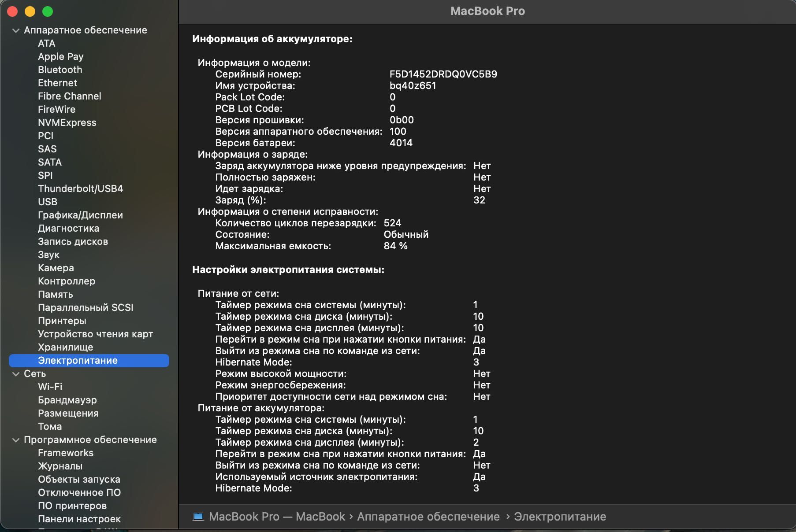Select Отключенное ПО entry
Viewport: 796px width, 532px height.
tap(79, 492)
